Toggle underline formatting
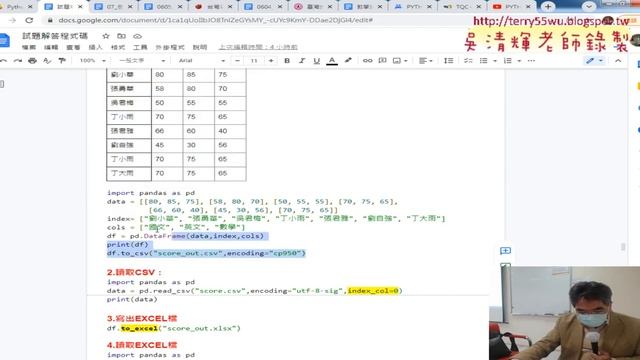Screen dimensions: 640x360 pyautogui.click(x=316, y=61)
